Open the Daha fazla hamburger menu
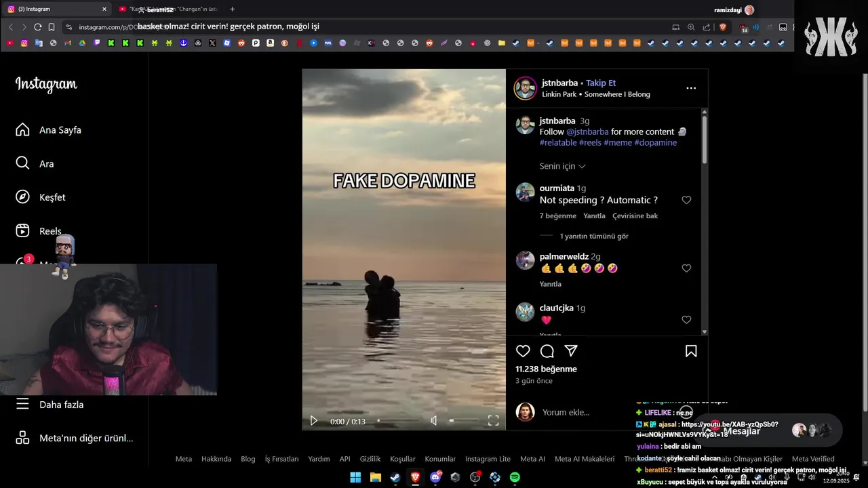868x488 pixels. [x=50, y=405]
